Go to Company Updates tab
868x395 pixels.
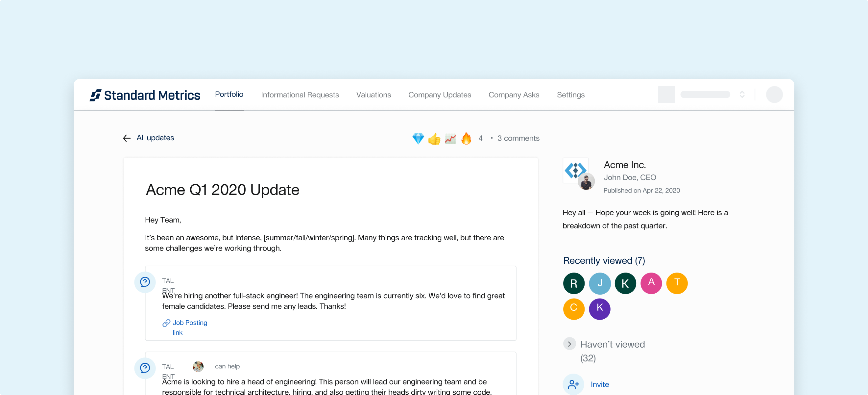tap(439, 95)
